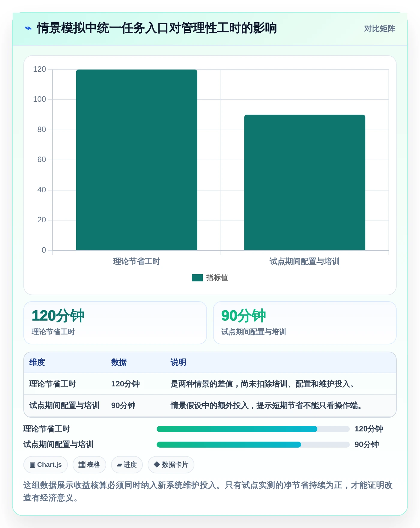
Task: Click the 120分钟 progress value
Action: (x=369, y=429)
